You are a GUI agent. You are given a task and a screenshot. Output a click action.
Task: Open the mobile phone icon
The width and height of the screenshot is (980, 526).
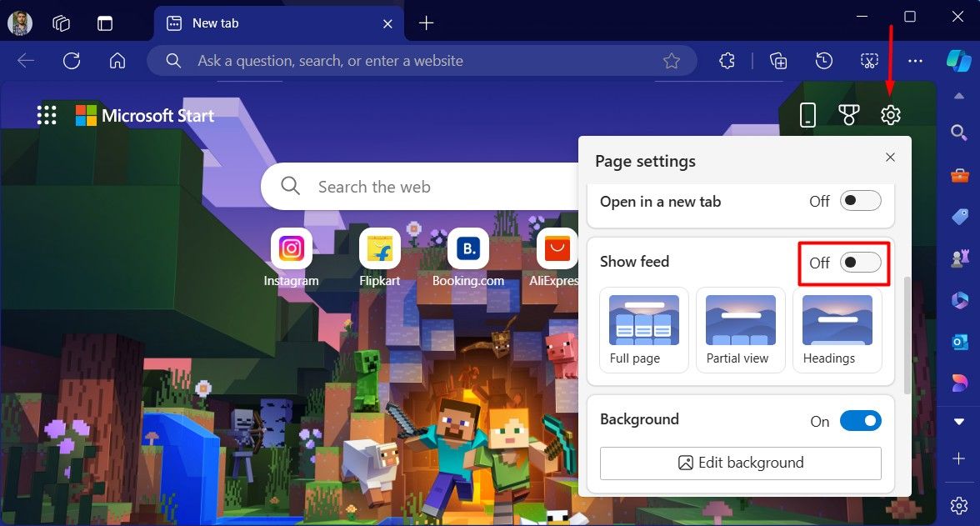pos(807,115)
